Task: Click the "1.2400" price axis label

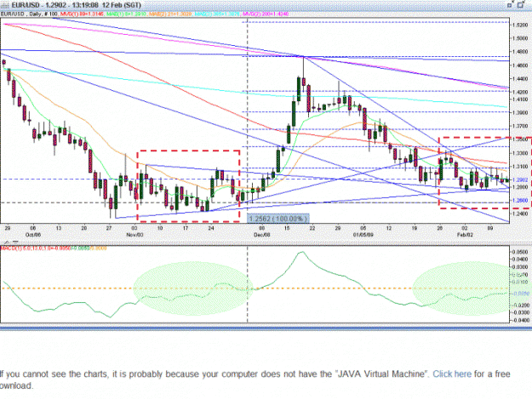Action: click(x=521, y=214)
